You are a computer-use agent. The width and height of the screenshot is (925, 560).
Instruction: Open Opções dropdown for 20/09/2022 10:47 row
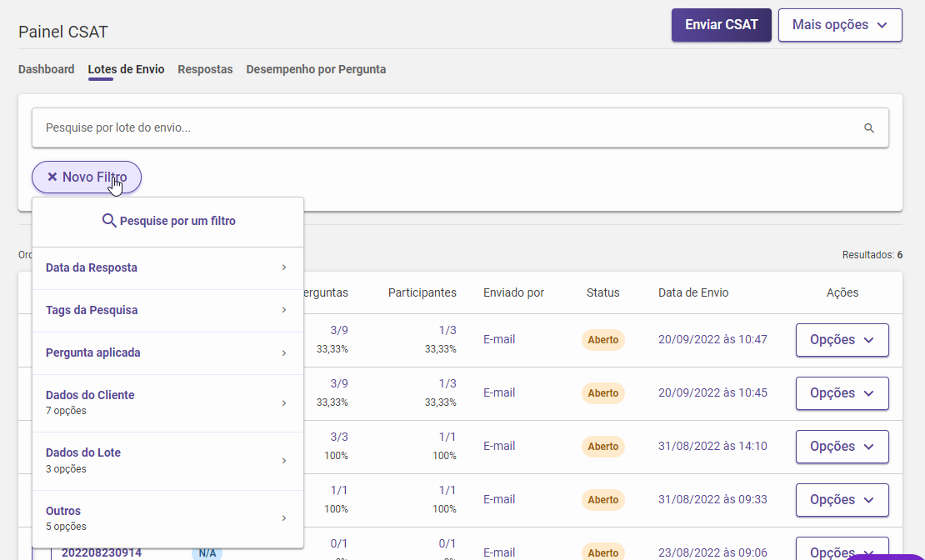point(842,340)
